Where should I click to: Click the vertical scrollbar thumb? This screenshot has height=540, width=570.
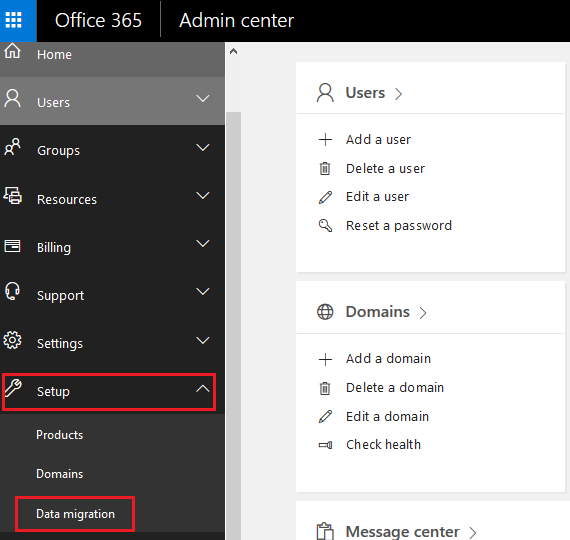click(x=233, y=326)
